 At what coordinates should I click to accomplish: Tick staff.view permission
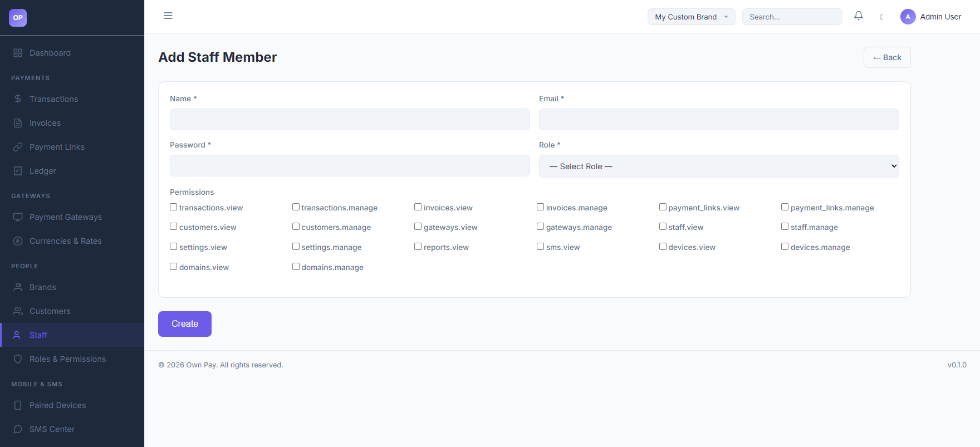coord(663,227)
